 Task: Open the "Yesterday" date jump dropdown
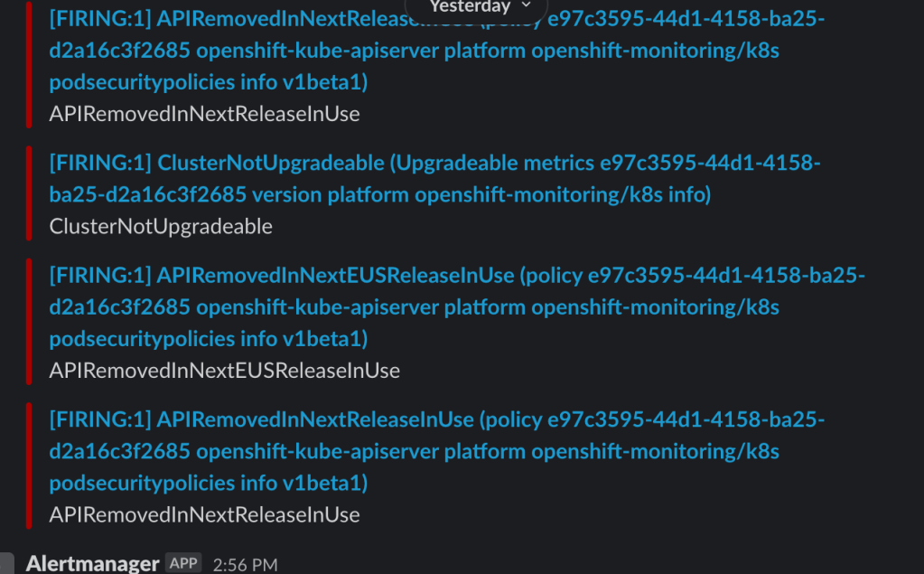point(471,7)
